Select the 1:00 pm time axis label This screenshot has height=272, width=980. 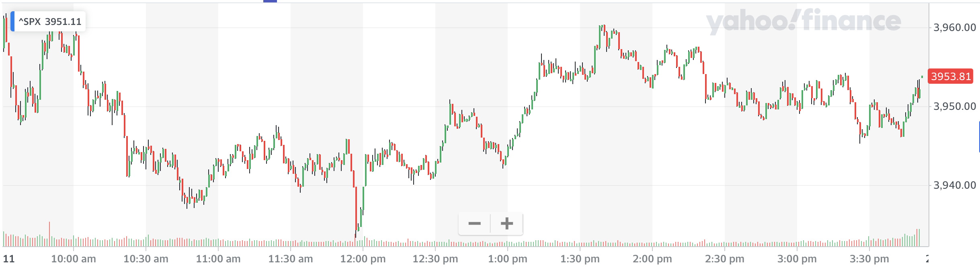click(508, 259)
